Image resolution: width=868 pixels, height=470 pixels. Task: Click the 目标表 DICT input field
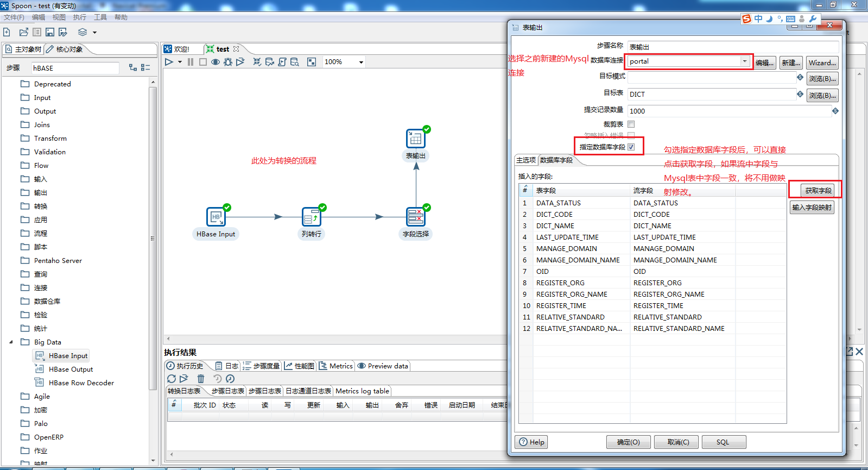pos(712,94)
